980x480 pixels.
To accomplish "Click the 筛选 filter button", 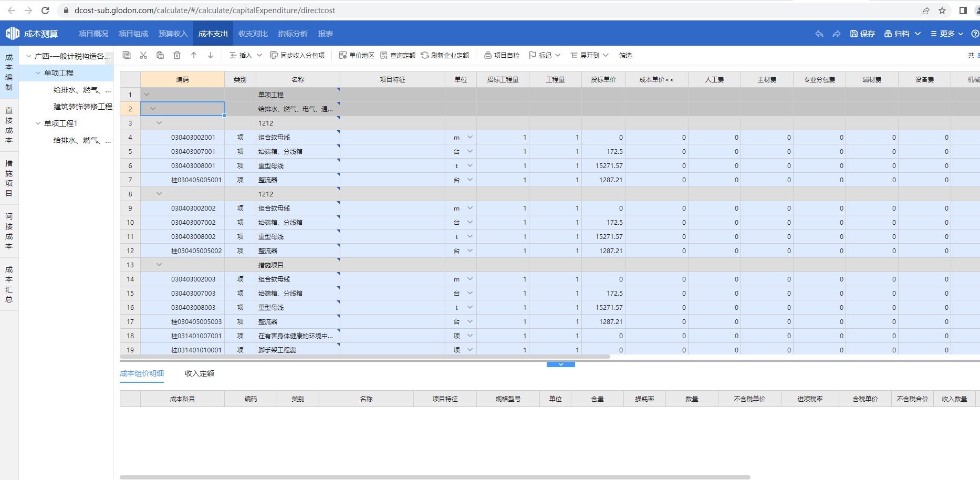I will click(625, 55).
